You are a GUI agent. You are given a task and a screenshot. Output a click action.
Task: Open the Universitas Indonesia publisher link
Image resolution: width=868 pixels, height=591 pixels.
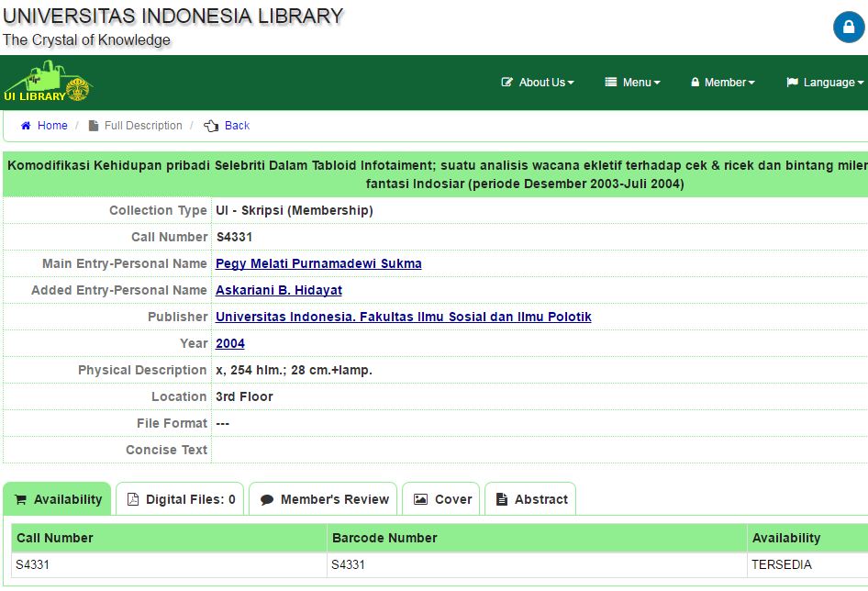coord(403,317)
